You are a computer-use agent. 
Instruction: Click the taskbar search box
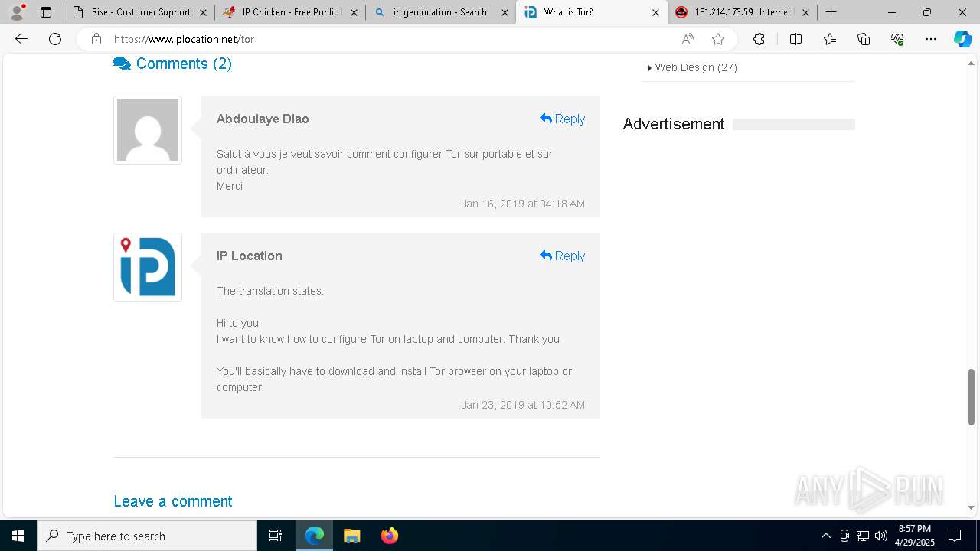click(147, 536)
